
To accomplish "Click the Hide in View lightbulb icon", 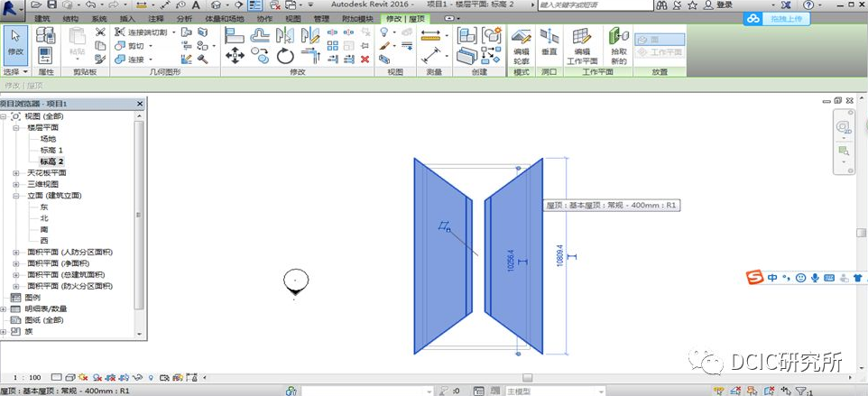I will point(384,32).
